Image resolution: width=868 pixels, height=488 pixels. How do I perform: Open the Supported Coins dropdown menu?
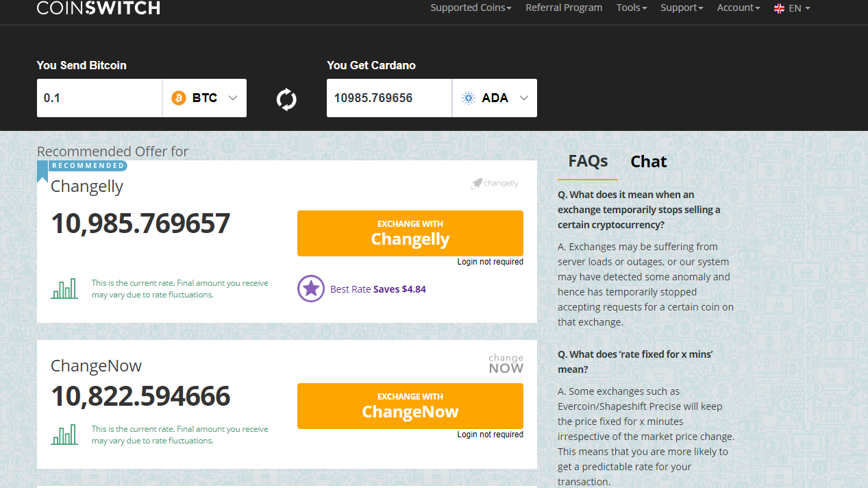pyautogui.click(x=471, y=8)
